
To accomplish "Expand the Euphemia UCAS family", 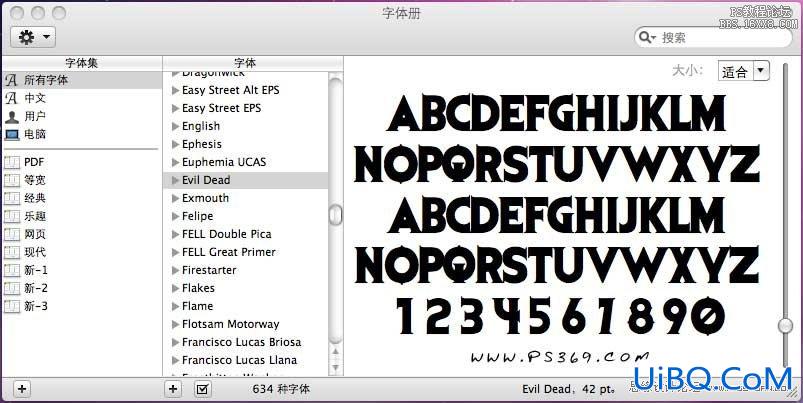I will coord(175,162).
